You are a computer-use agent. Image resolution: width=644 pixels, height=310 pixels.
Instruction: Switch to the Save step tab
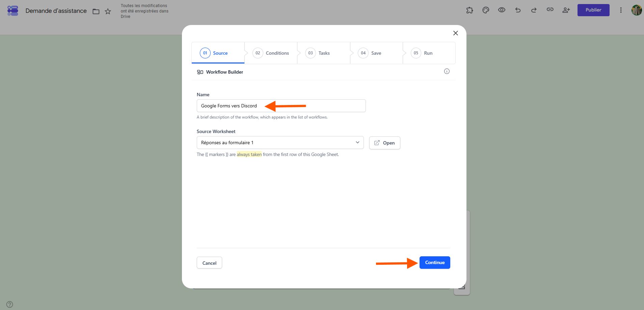click(376, 53)
